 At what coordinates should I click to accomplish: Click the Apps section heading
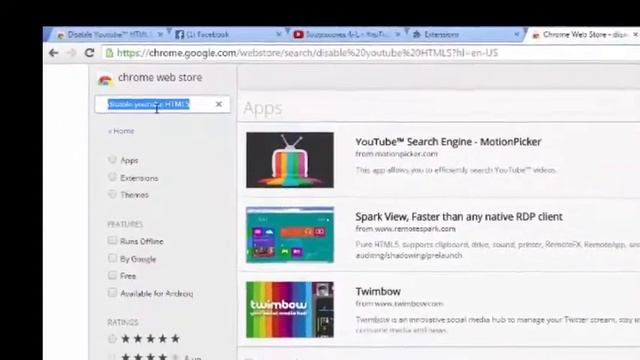(x=263, y=109)
